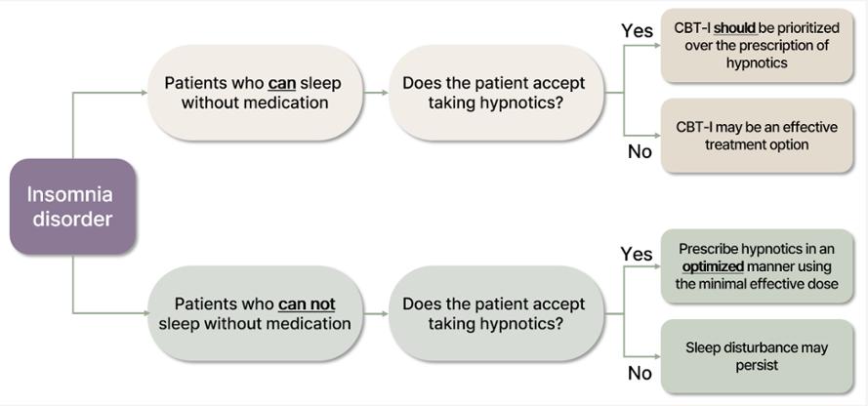Screen dimensions: 868x406
Task: Click the lower No branch label
Action: 640,374
